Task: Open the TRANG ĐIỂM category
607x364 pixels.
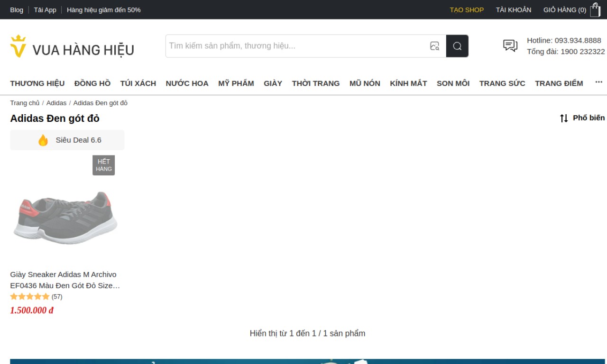Action: (x=559, y=83)
